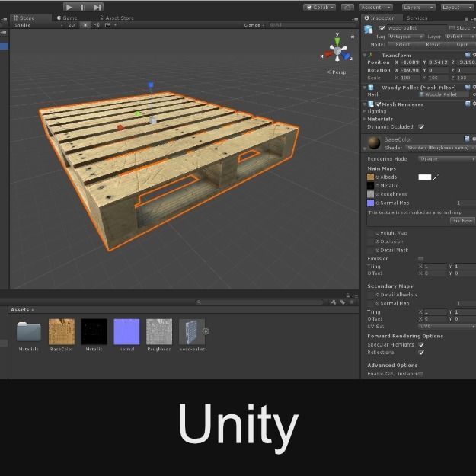Toggle the wood-pallet active checkbox

point(382,28)
